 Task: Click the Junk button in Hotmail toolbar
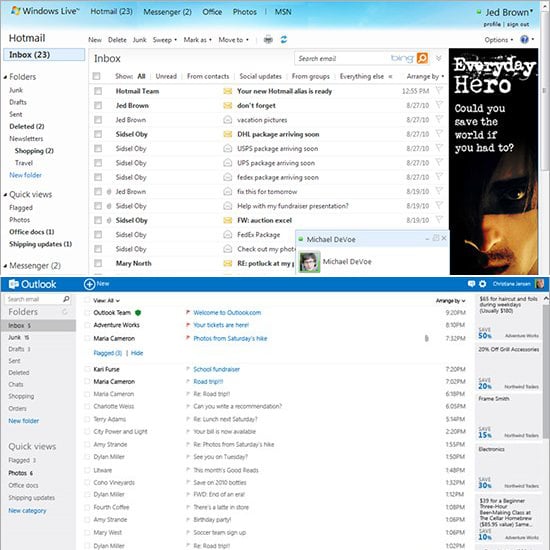[x=139, y=40]
